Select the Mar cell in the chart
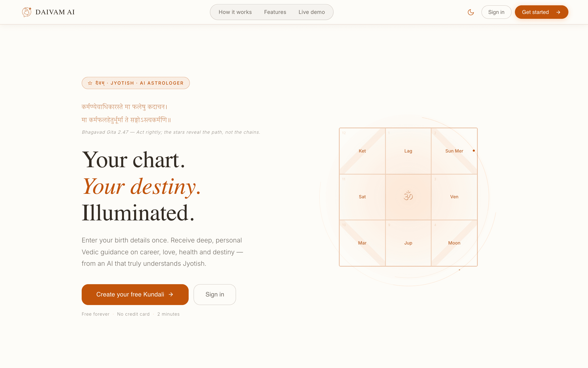 point(362,243)
